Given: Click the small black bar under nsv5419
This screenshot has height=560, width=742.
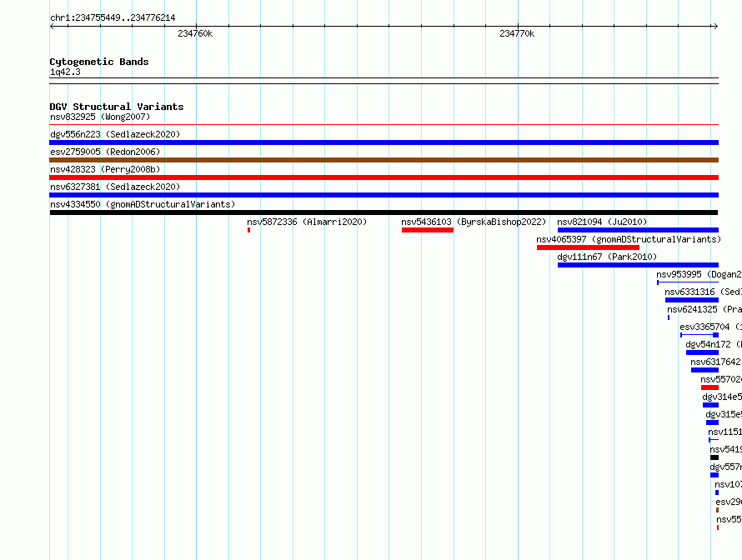Looking at the screenshot, I should point(714,457).
